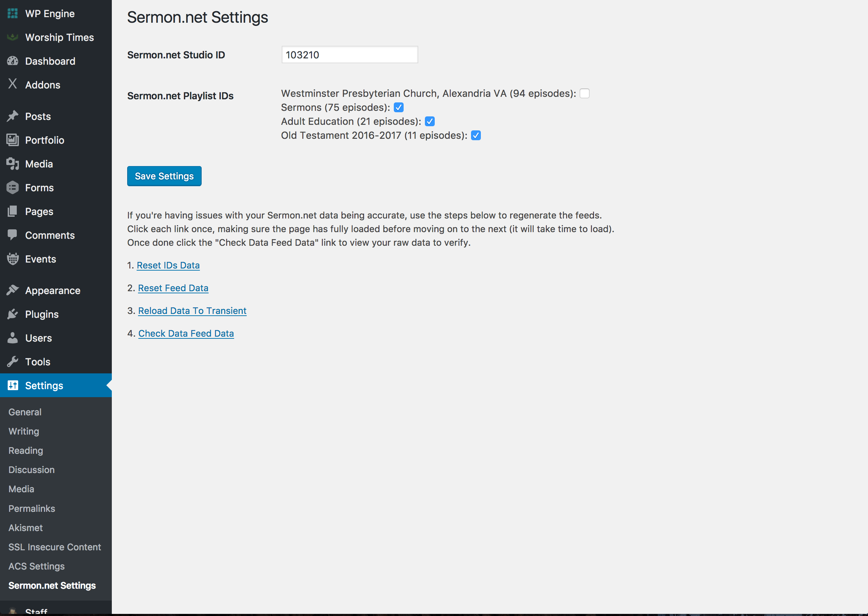
Task: Open Dashboard via its gauge icon
Action: coord(13,61)
